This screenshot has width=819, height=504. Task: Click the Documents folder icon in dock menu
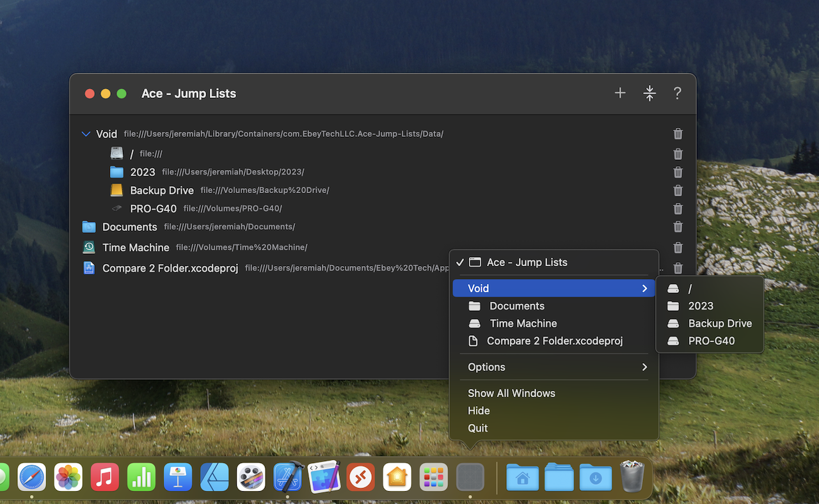[474, 306]
